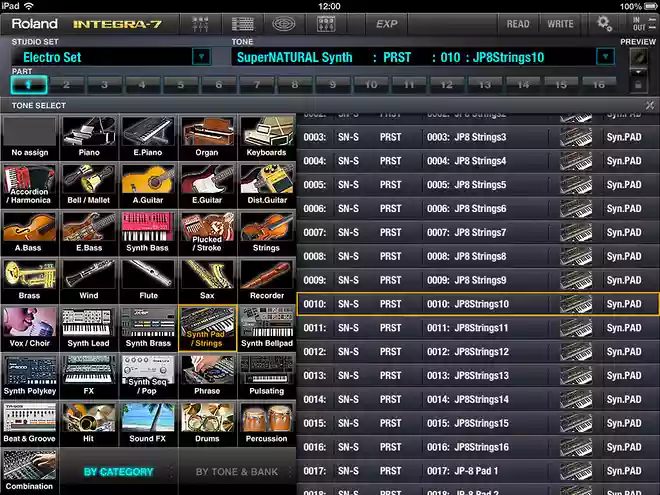Viewport: 660px width, 495px height.
Task: Open the Organ category
Action: 207,137
